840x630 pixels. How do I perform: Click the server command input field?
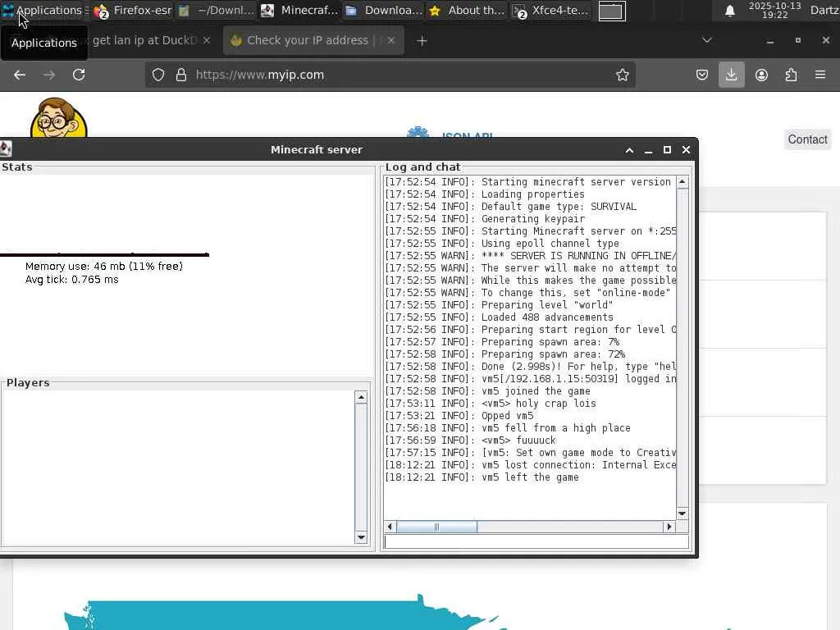536,541
